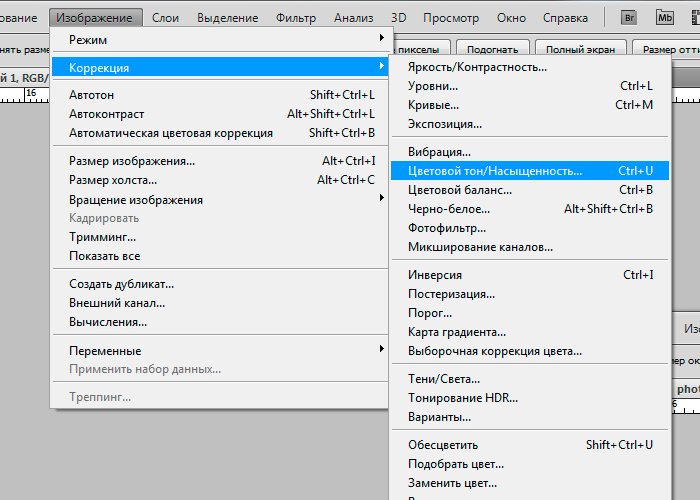Open Черно-белое adjustment

pyautogui.click(x=448, y=209)
